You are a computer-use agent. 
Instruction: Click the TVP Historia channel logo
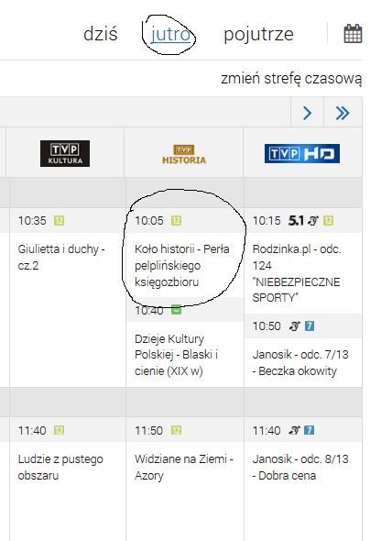184,154
